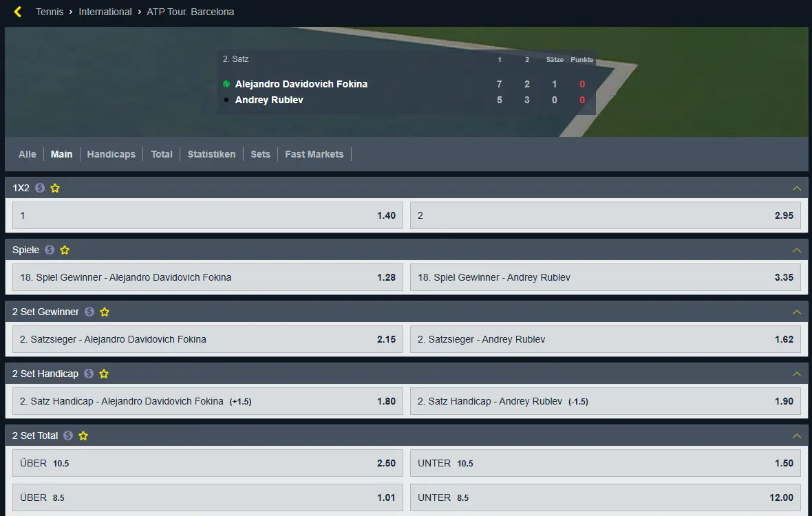The width and height of the screenshot is (812, 516).
Task: Select ÜBER 10.5 at 2.50
Action: coord(208,463)
